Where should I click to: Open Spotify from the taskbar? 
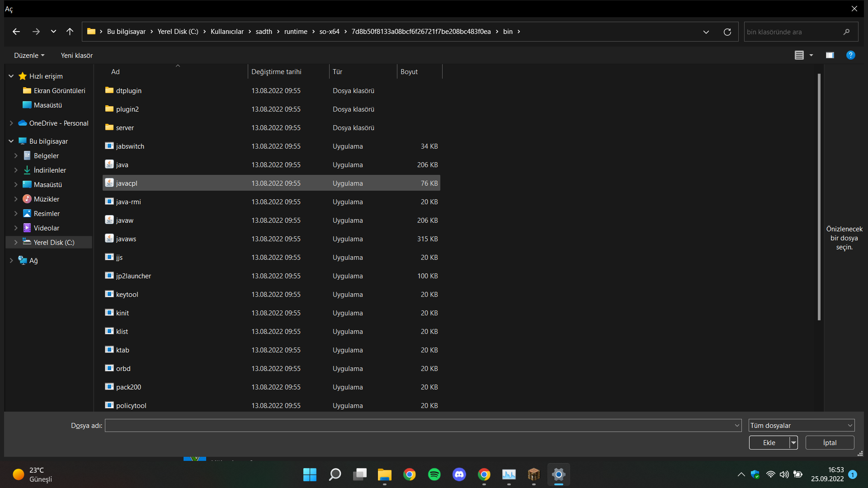click(434, 474)
